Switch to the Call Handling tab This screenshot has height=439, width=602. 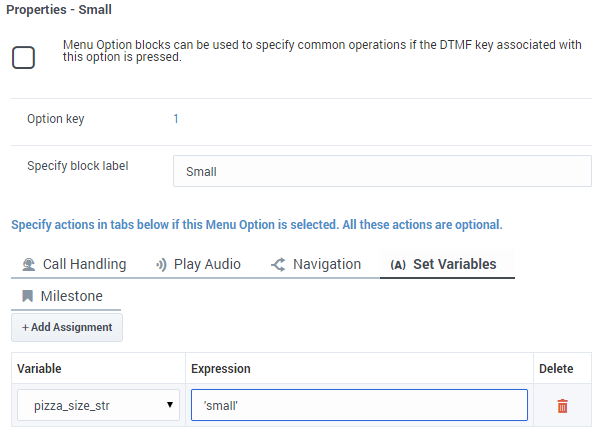tap(75, 264)
